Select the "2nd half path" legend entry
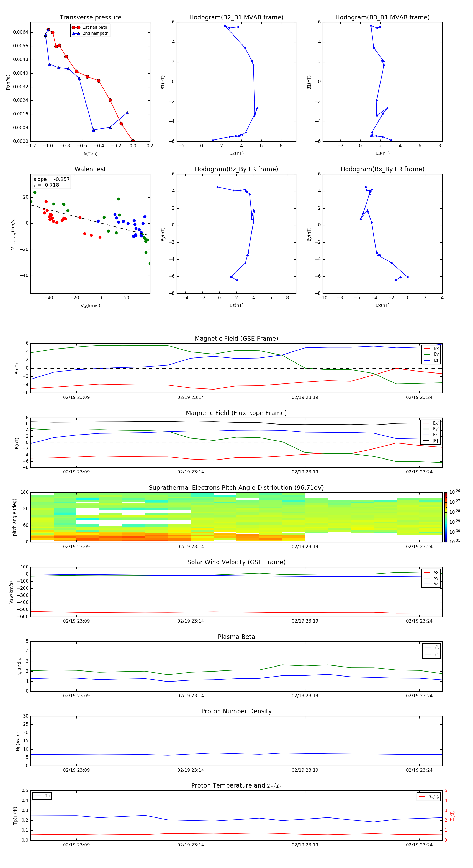This screenshot has width=473, height=868. point(90,33)
